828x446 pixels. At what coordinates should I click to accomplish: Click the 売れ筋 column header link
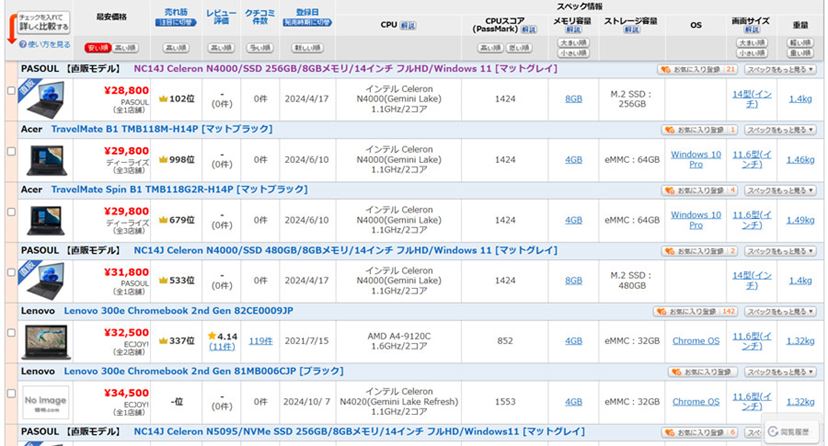pyautogui.click(x=176, y=12)
